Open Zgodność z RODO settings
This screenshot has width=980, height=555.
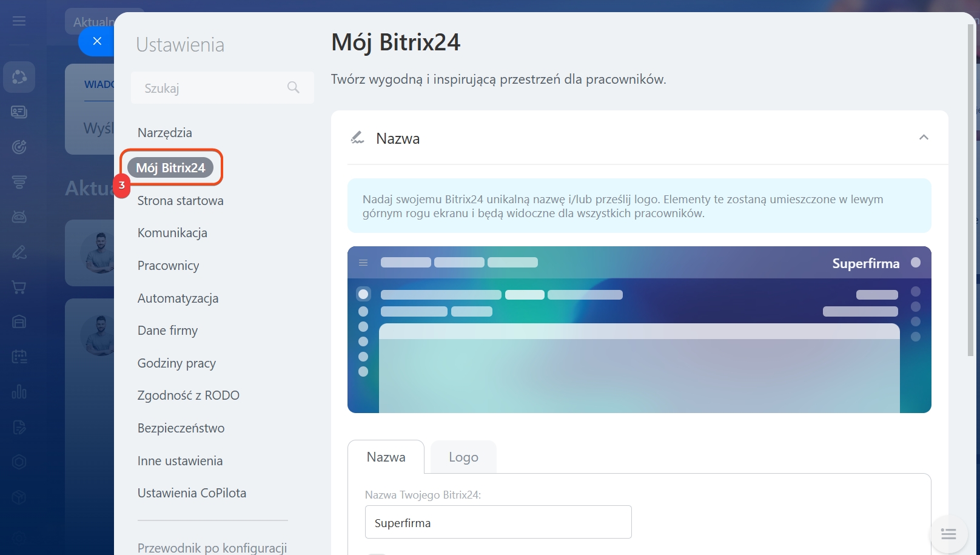pos(189,395)
